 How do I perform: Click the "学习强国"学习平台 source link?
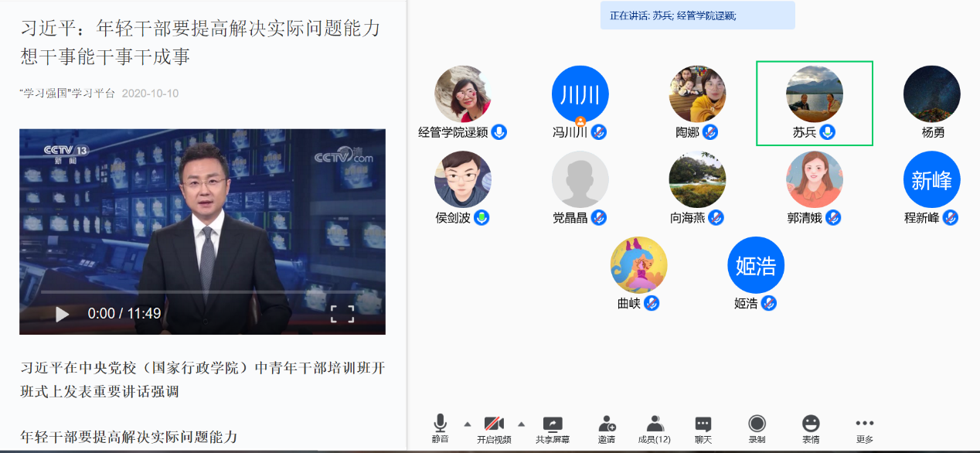coord(68,94)
